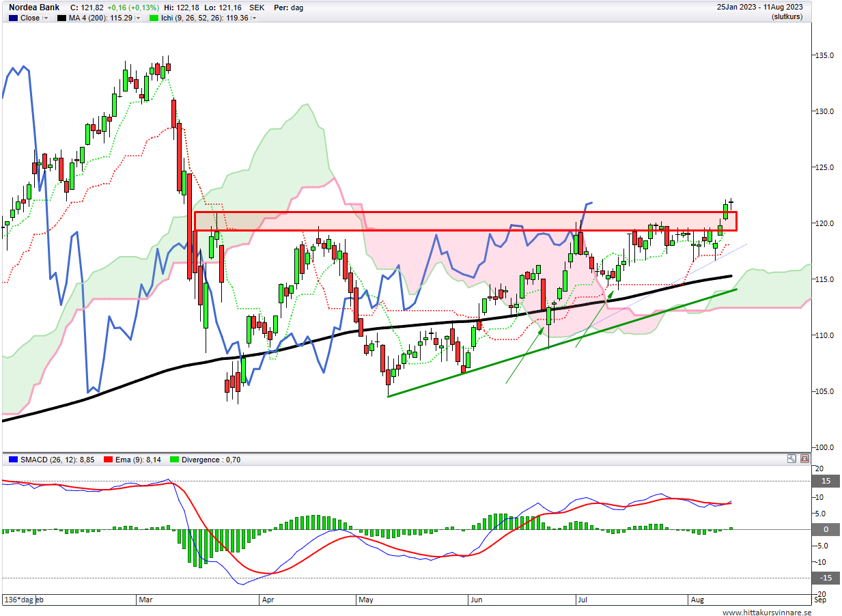This screenshot has width=842, height=616.
Task: Click the Nordea Bank title
Action: tap(33, 8)
